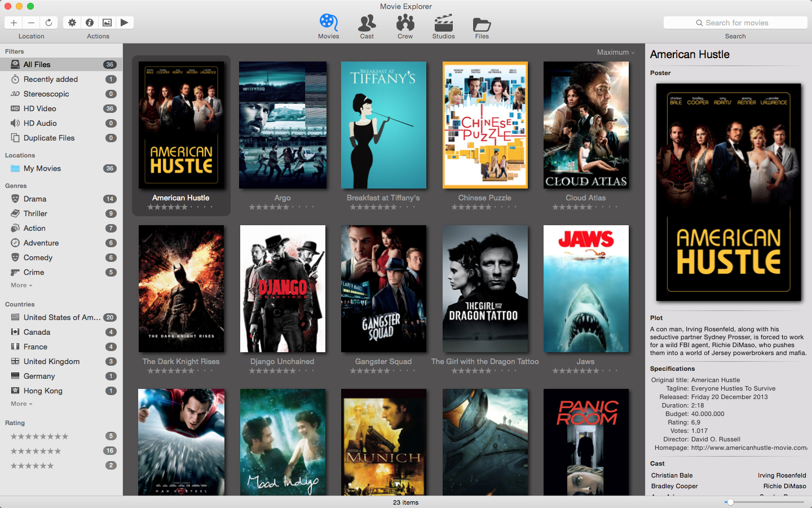Refresh the movie locations
This screenshot has height=508, width=812.
coord(48,23)
